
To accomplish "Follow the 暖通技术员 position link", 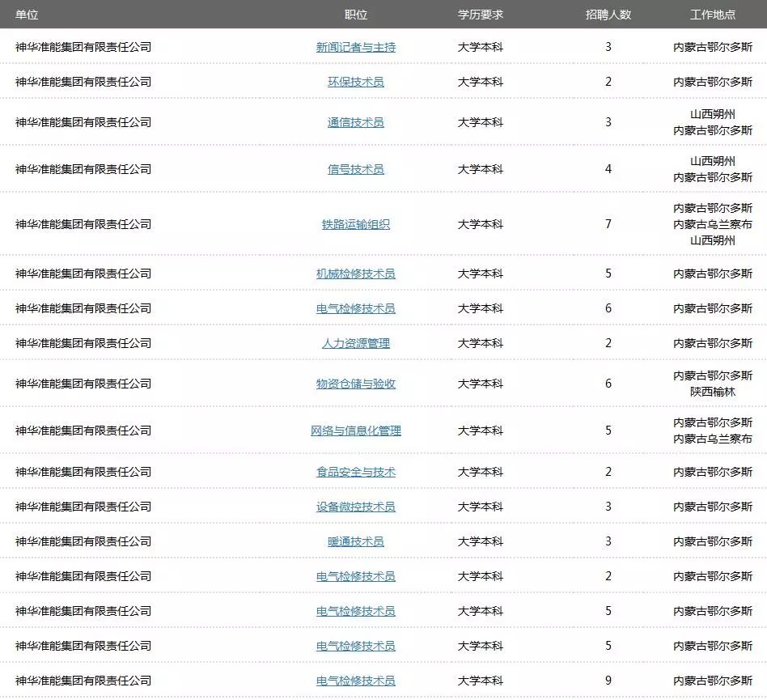I will point(356,541).
